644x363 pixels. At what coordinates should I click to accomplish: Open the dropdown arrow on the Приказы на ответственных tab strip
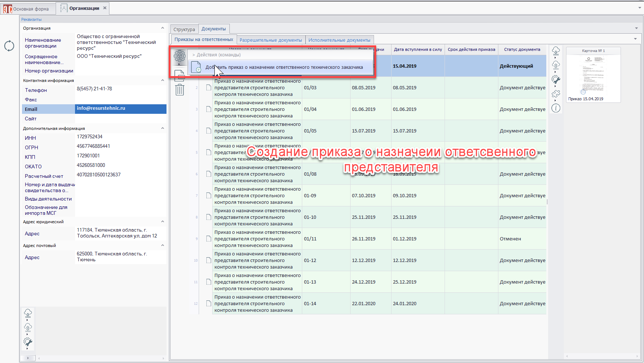click(x=635, y=39)
